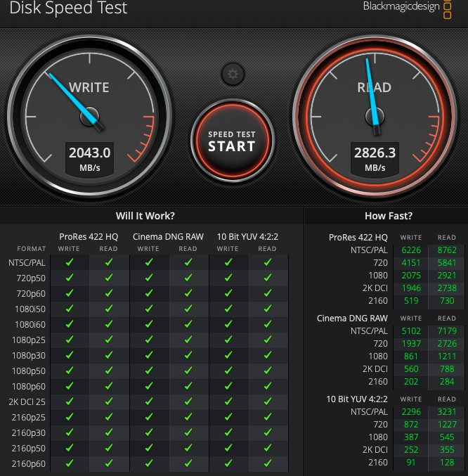The image size is (468, 476).
Task: Click ProRes NTSC/PAL read value 8762
Action: click(x=447, y=250)
